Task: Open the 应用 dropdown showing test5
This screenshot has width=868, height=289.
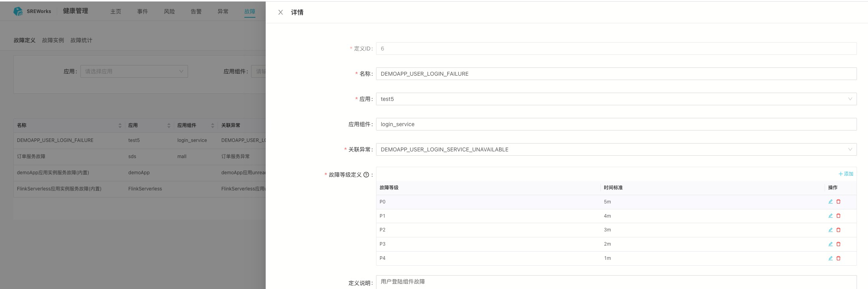Action: [x=616, y=99]
